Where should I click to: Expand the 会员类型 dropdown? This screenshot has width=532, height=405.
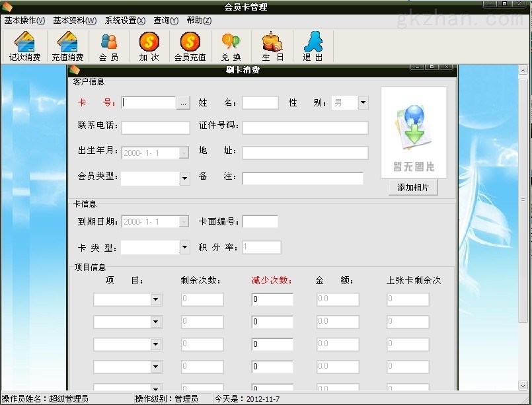(184, 178)
